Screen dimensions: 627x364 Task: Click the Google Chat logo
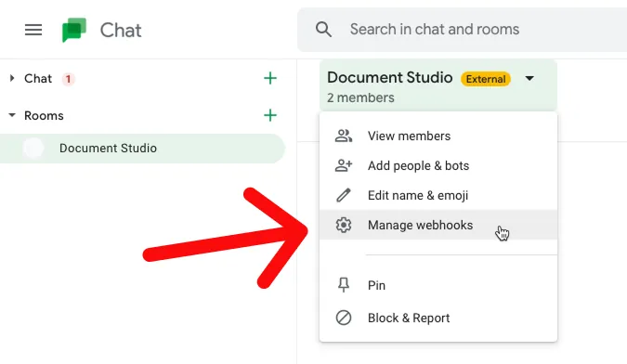(74, 30)
